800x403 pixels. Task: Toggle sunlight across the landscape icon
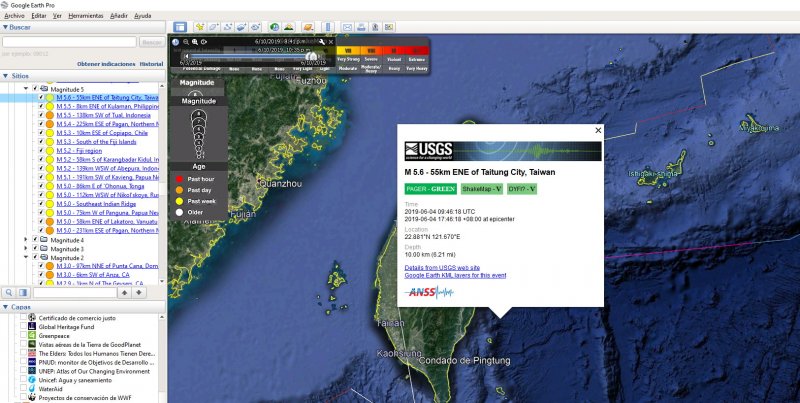pyautogui.click(x=289, y=27)
